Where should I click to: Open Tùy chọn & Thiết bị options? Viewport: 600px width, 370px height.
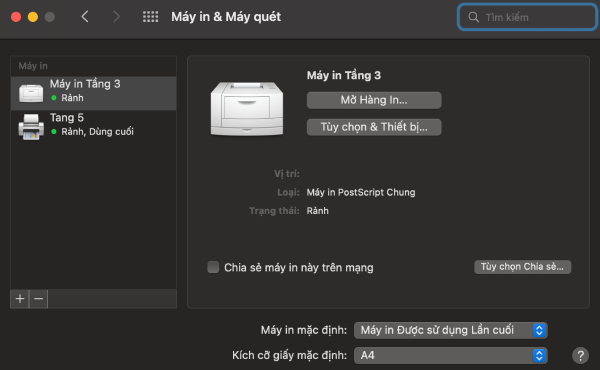coord(374,127)
